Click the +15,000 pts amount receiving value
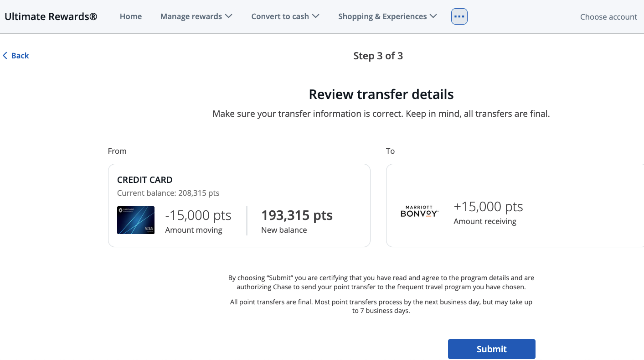The height and width of the screenshot is (360, 644). coord(488,206)
